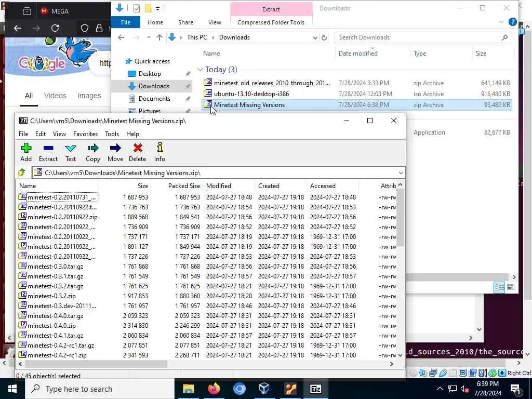Image resolution: width=532 pixels, height=399 pixels.
Task: Click the Move toolbar icon in 7-Zip
Action: pyautogui.click(x=115, y=152)
